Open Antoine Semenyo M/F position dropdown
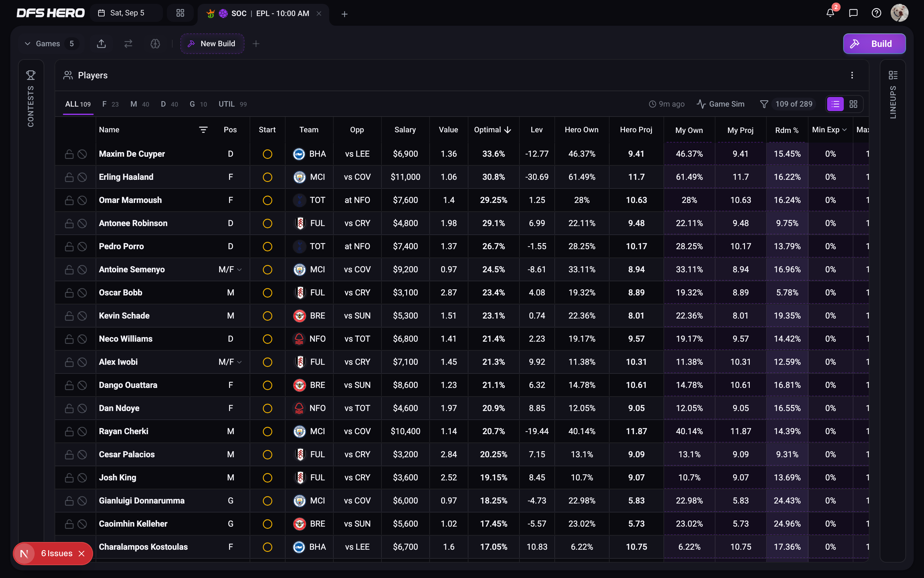924x578 pixels. 230,269
